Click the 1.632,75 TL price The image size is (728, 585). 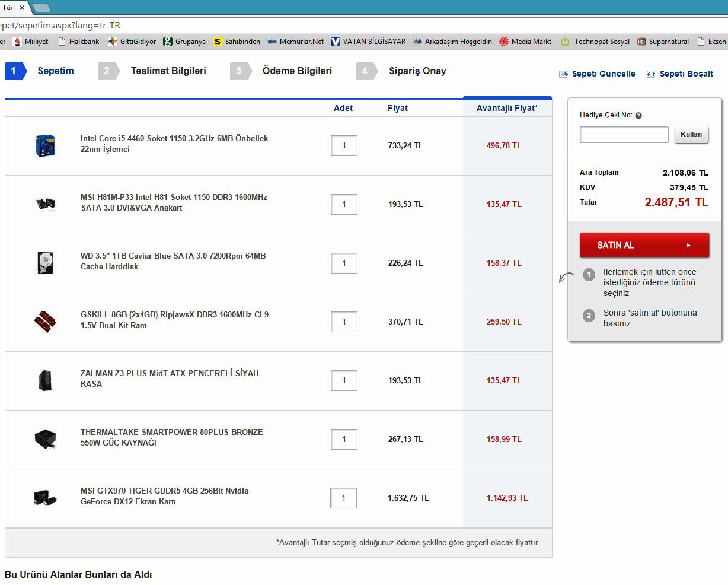pos(408,498)
